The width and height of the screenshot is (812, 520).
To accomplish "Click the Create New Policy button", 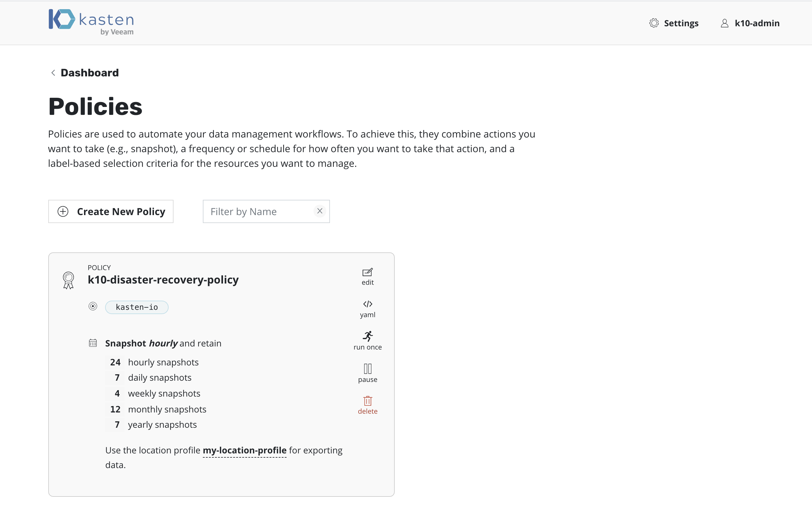I will 111,211.
